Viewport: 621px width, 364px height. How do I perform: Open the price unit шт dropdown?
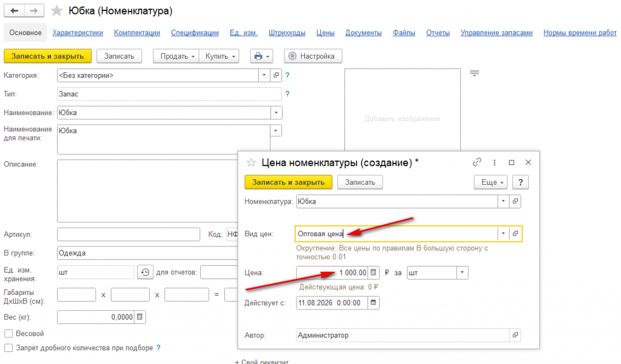pyautogui.click(x=462, y=272)
